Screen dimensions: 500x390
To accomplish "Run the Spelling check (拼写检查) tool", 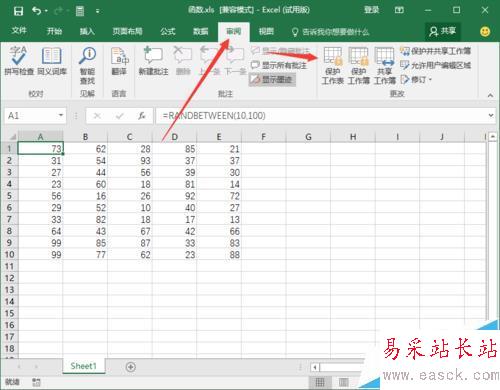I will coord(19,61).
